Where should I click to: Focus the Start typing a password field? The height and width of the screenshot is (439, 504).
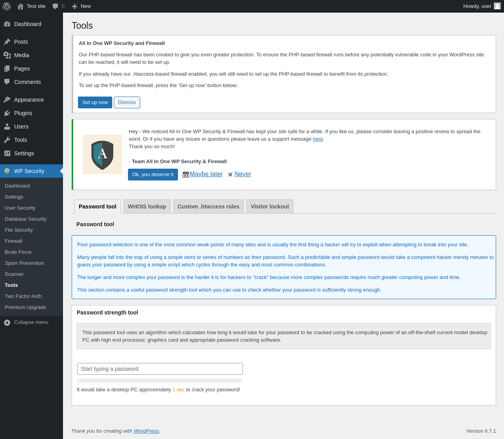tap(160, 369)
